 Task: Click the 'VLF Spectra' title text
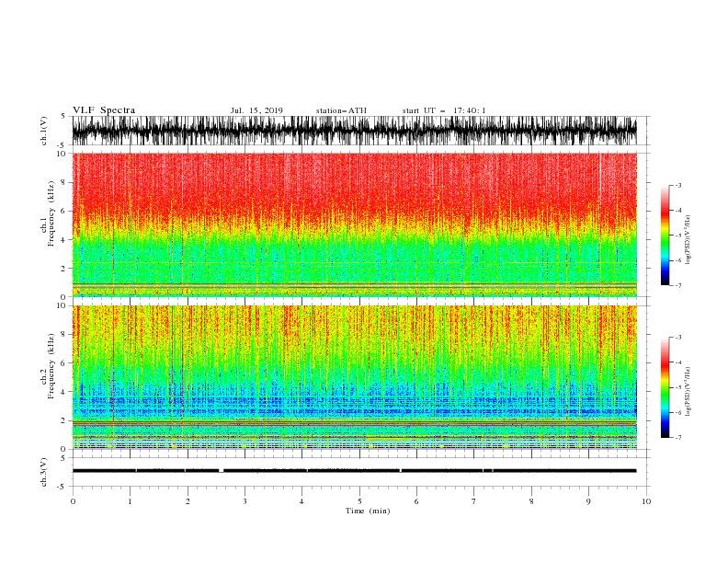point(104,110)
